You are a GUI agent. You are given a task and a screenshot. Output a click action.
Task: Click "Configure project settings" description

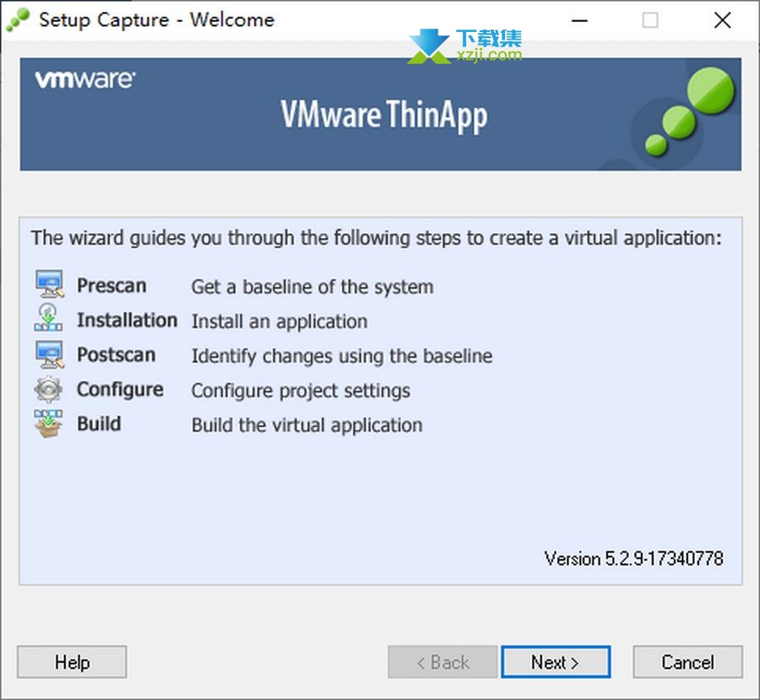coord(301,391)
